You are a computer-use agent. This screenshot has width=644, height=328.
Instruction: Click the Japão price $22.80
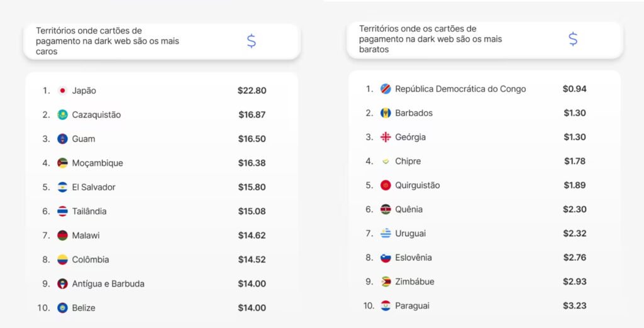pyautogui.click(x=252, y=90)
